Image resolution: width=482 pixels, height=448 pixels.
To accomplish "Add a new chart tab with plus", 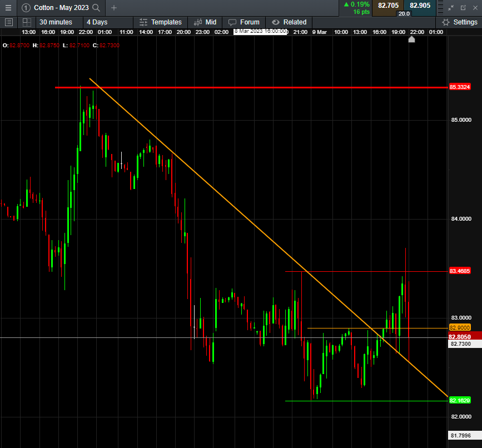I will point(114,8).
